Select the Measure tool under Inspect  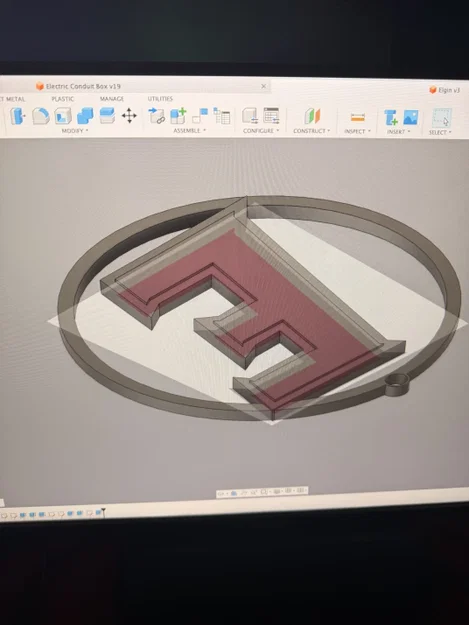click(358, 117)
